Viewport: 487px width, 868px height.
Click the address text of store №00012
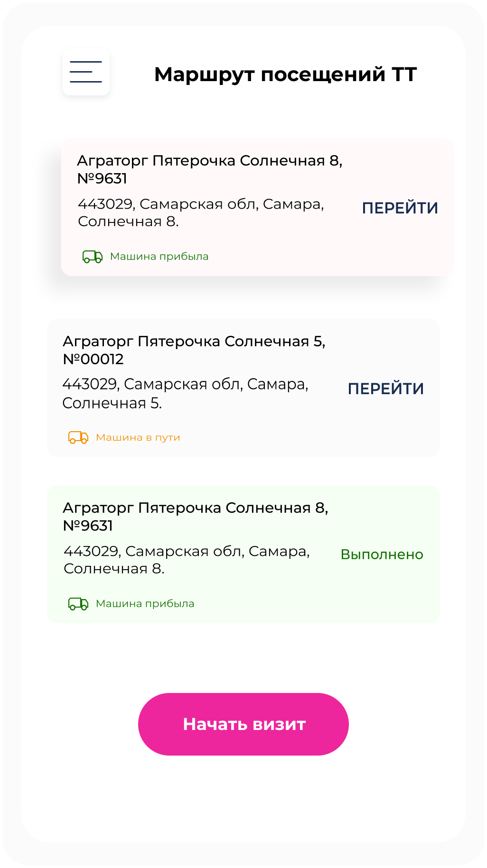pos(186,393)
